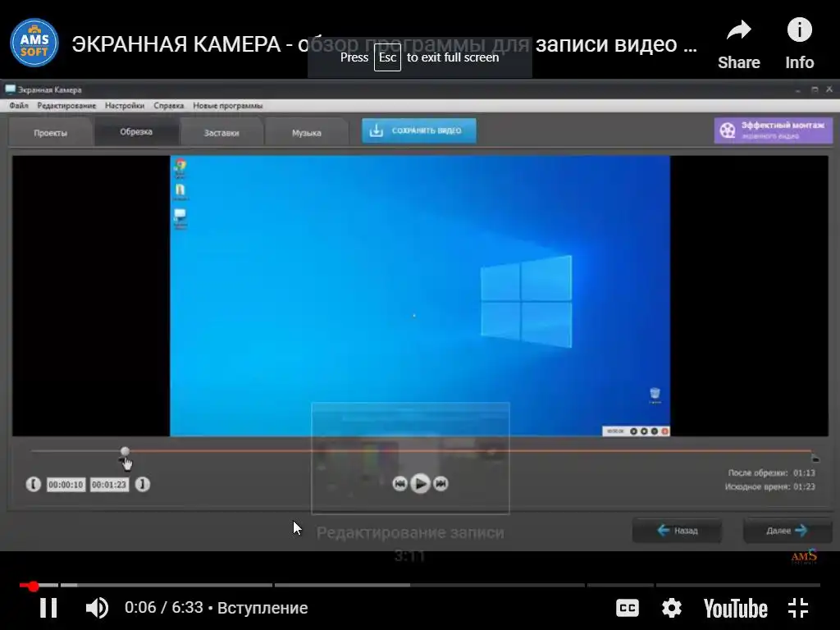Switch to the Обрезка tab

coord(136,131)
